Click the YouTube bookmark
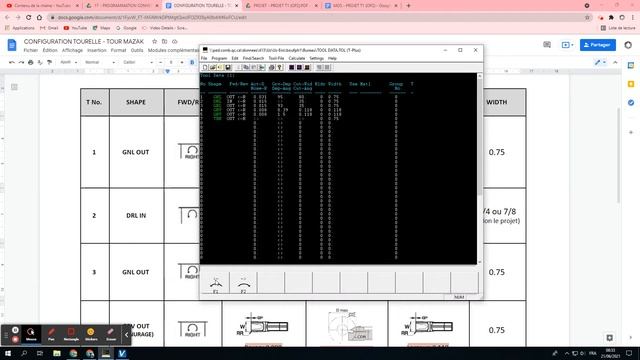Image resolution: width=640 pixels, height=360 pixels. 76,28
